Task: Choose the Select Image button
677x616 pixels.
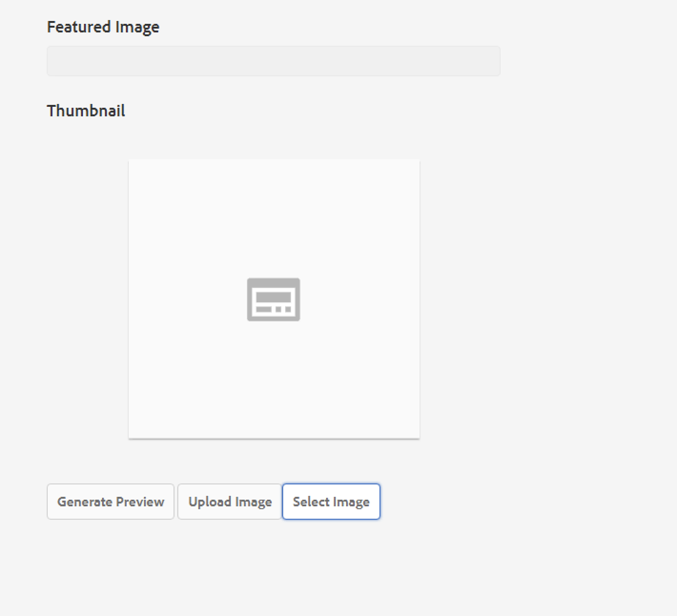Action: (331, 502)
